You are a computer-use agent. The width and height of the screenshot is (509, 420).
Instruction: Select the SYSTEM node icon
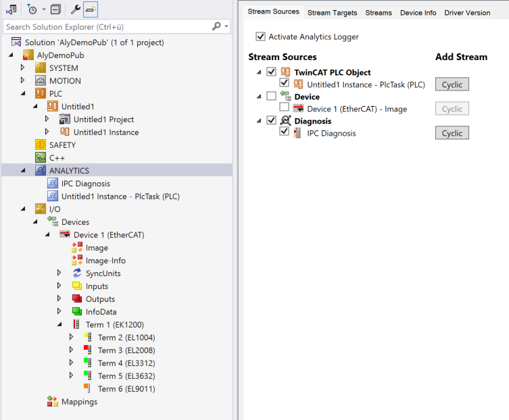click(41, 68)
